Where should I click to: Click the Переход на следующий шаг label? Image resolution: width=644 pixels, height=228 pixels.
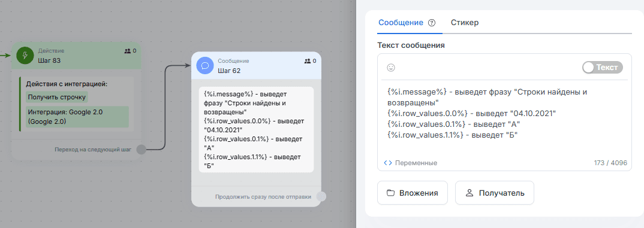pyautogui.click(x=93, y=150)
